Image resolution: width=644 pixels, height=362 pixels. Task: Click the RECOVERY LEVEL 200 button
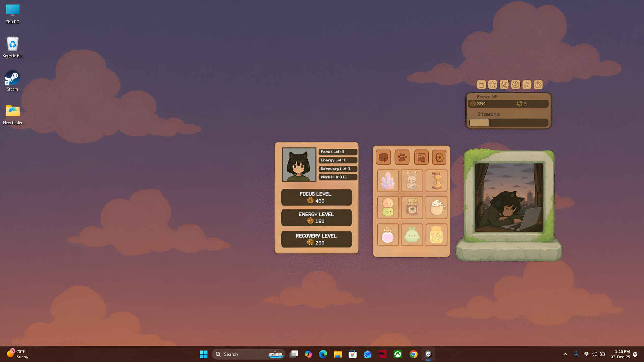(316, 239)
